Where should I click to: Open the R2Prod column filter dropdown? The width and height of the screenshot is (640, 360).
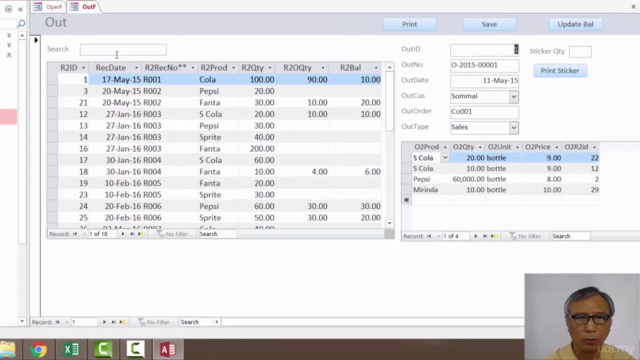coord(233,68)
